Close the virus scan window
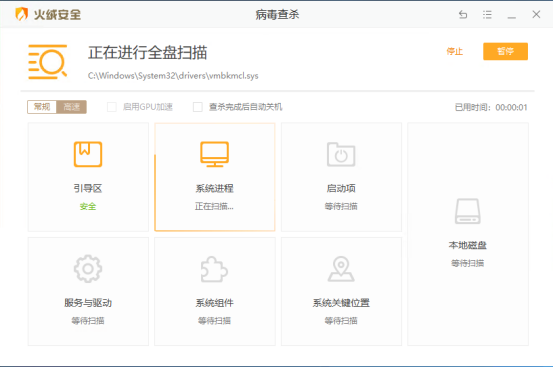554x367 pixels. pos(536,14)
